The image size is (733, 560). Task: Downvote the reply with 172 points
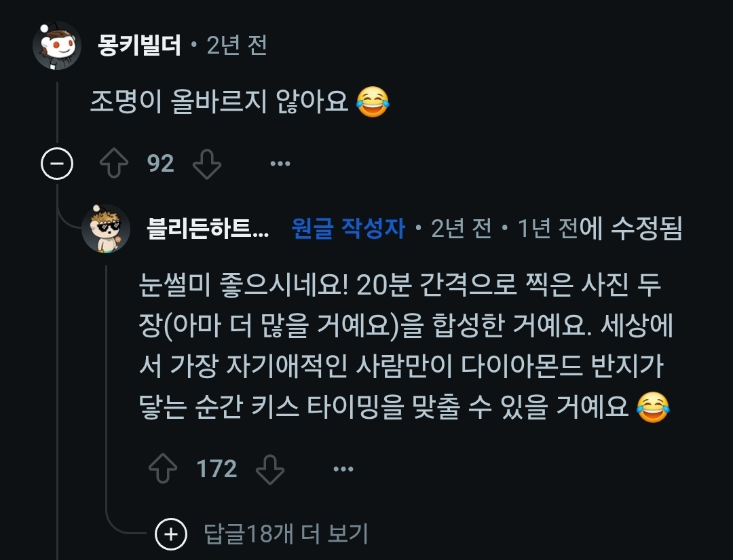click(270, 469)
